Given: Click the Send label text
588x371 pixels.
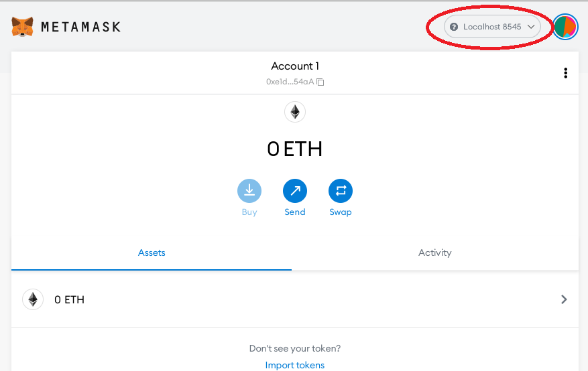Looking at the screenshot, I should (295, 212).
